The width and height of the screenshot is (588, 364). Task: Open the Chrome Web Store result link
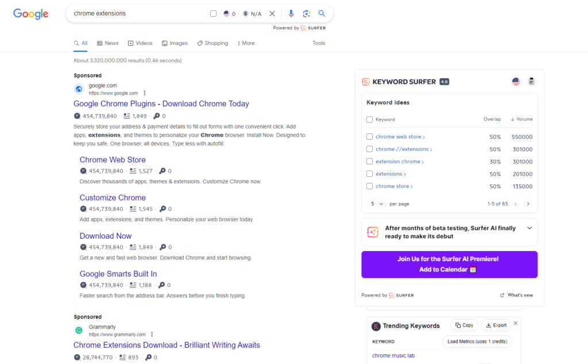tap(113, 160)
